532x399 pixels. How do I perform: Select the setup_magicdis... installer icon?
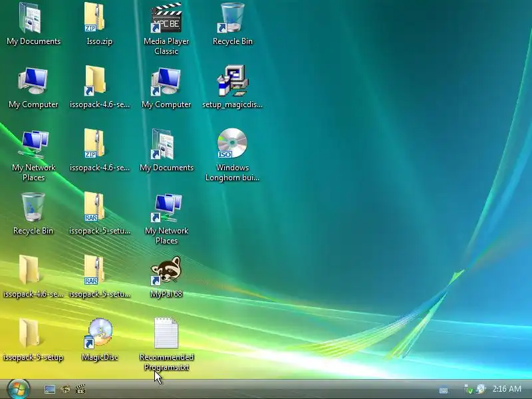point(232,80)
